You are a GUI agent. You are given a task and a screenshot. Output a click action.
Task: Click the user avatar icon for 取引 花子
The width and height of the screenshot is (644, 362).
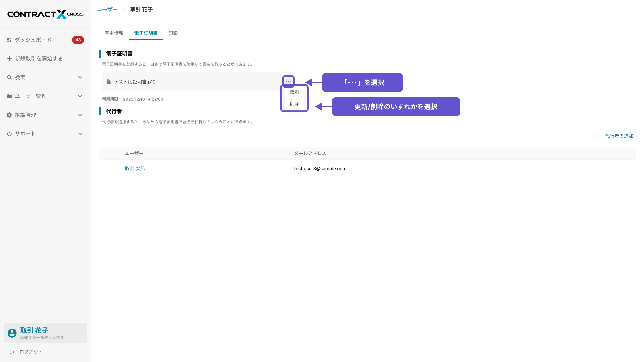click(12, 333)
